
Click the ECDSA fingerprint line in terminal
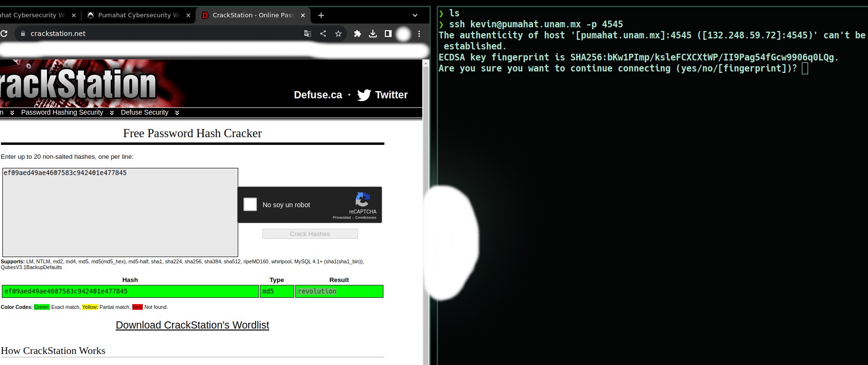point(638,58)
